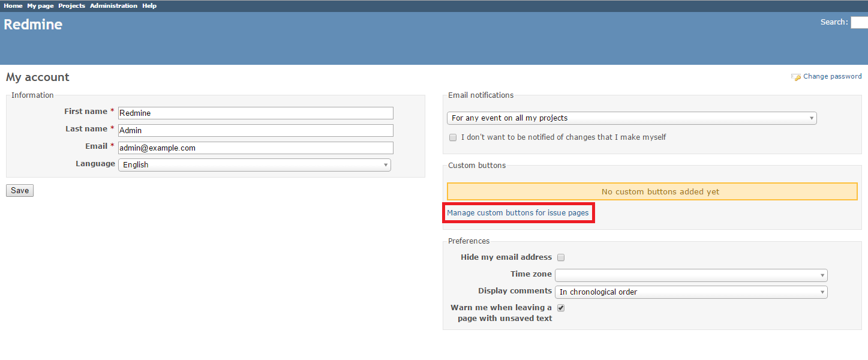Open the Administration menu item
868x360 pixels.
pos(114,5)
